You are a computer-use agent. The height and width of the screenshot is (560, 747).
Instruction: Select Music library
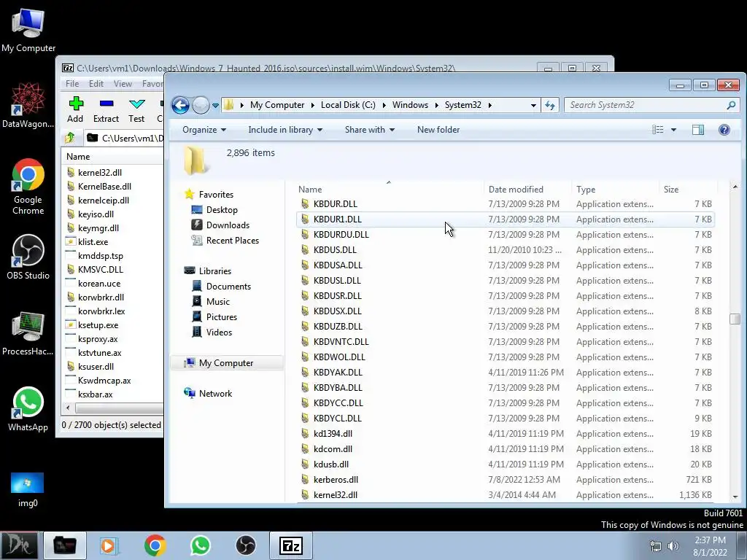tap(217, 301)
